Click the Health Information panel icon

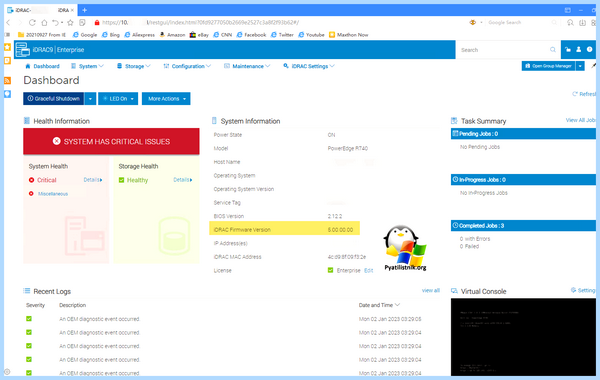[27, 121]
